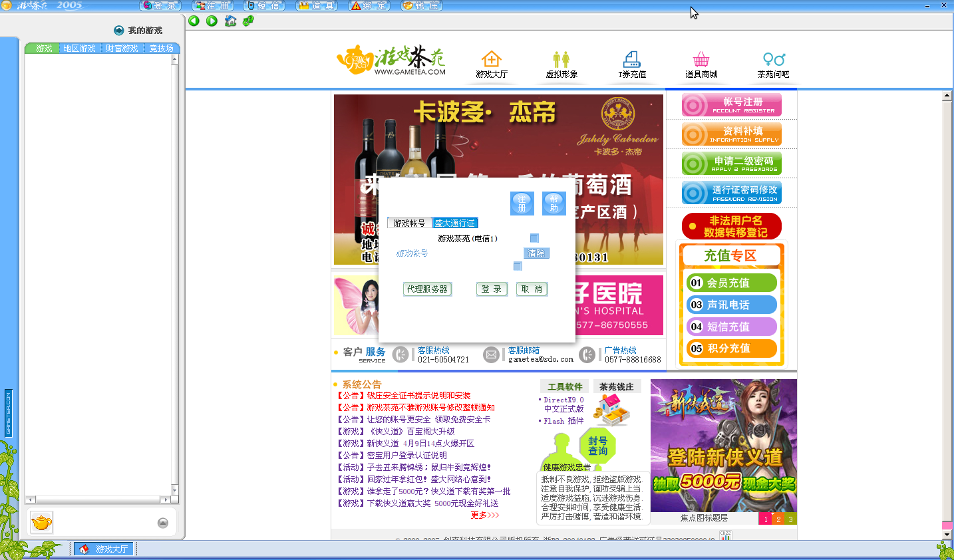Click the GameTea logo
954x560 pixels.
click(391, 61)
